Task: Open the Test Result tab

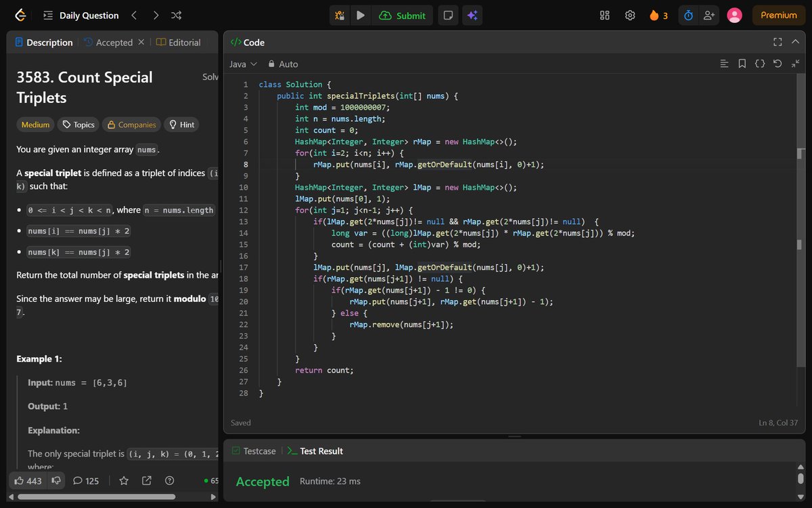Action: pyautogui.click(x=315, y=450)
